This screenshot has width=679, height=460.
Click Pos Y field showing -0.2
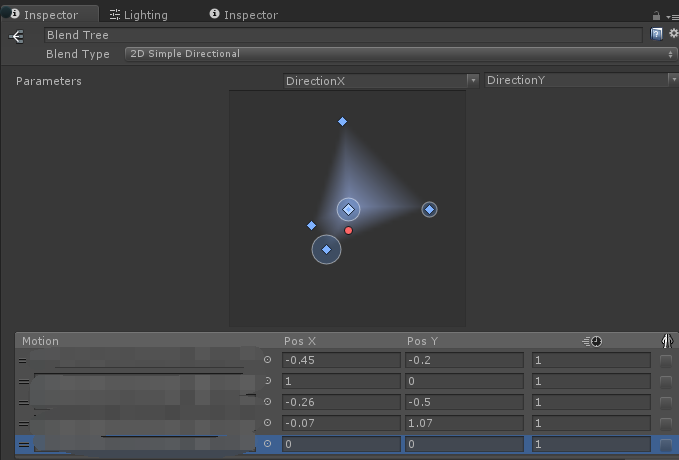point(464,360)
